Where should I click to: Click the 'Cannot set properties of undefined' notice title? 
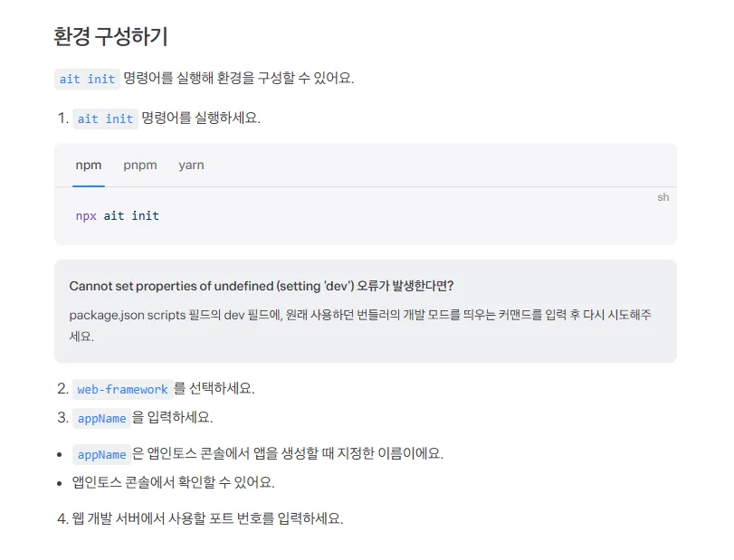pos(262,286)
